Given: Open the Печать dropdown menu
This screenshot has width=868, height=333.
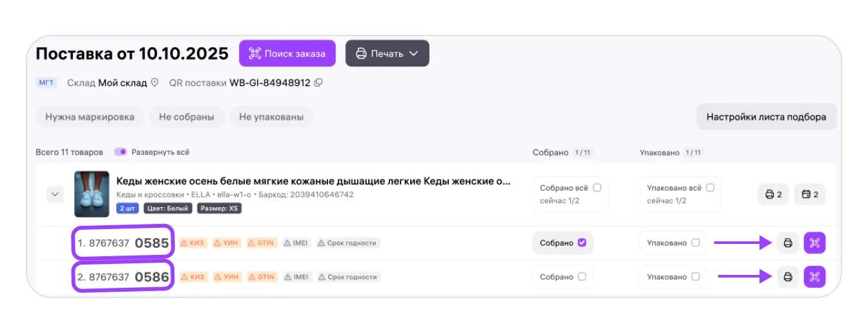Looking at the screenshot, I should pyautogui.click(x=387, y=54).
